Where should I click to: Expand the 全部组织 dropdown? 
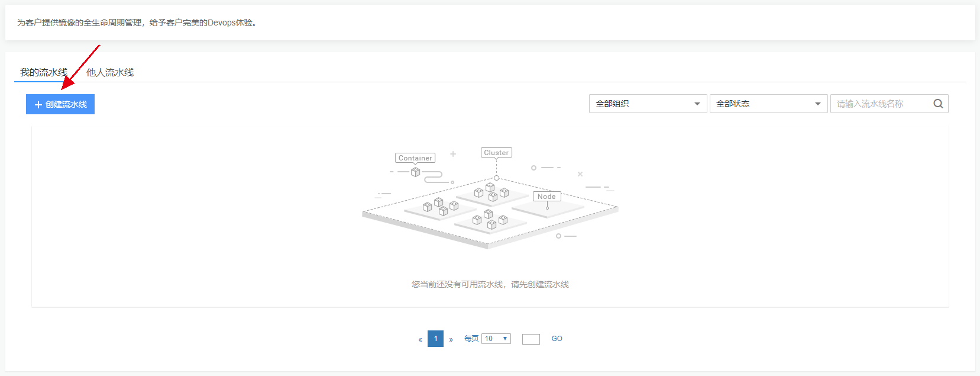648,104
